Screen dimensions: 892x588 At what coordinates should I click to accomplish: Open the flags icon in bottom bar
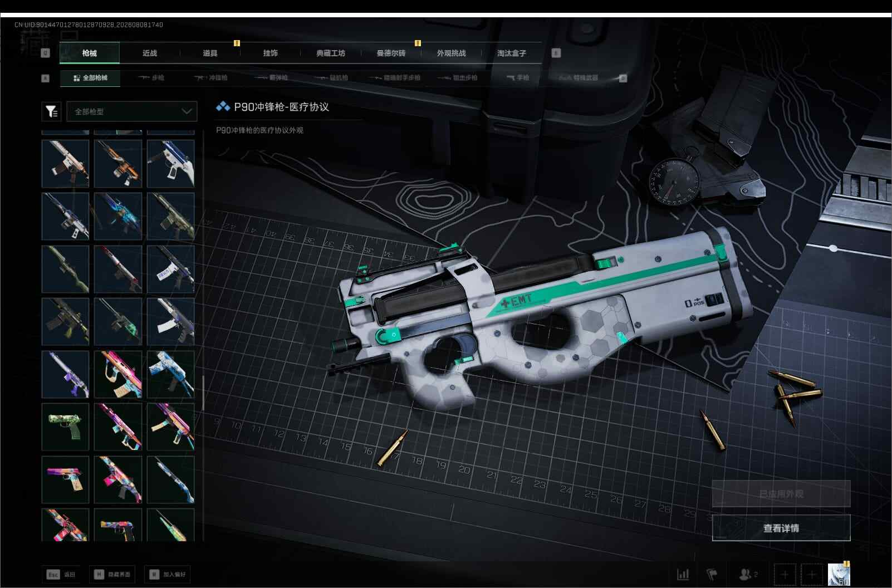[712, 574]
